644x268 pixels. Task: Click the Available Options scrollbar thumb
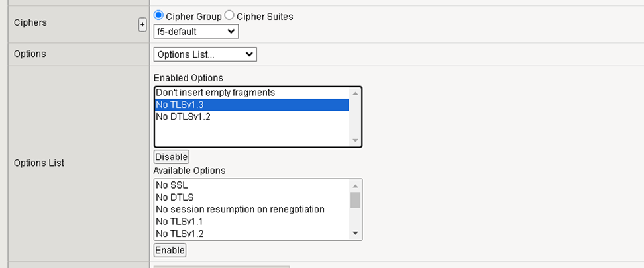click(x=356, y=200)
